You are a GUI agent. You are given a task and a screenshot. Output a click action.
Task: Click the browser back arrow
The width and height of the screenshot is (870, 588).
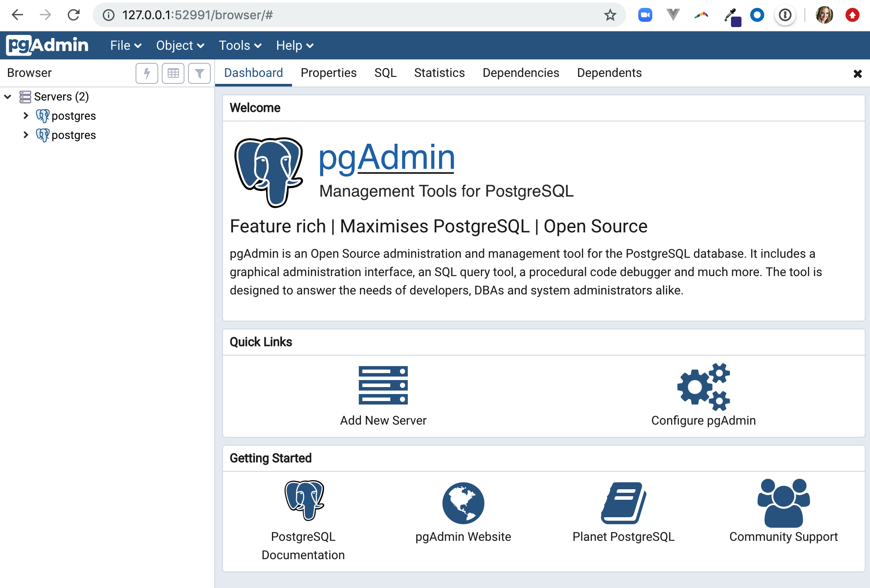[17, 15]
